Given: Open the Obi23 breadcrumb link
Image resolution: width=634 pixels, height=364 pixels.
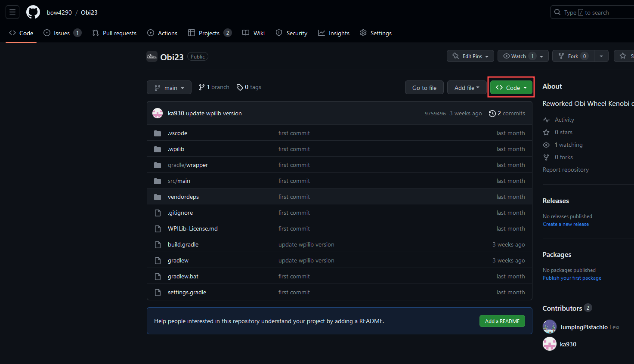Looking at the screenshot, I should point(89,12).
